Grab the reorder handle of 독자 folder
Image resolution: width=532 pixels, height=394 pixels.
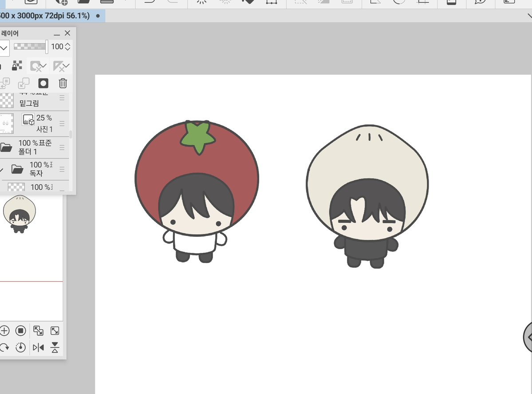pos(62,169)
